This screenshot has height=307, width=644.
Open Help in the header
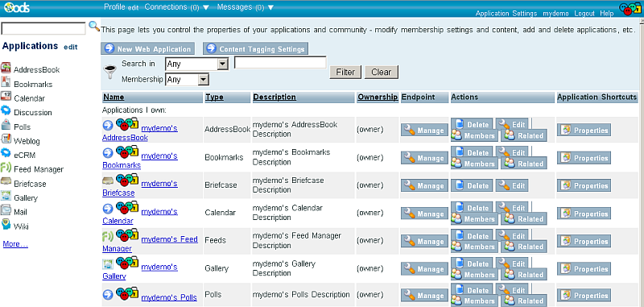click(607, 13)
